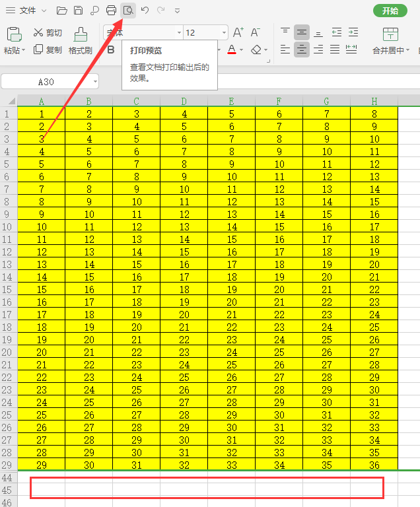
Task: Expand the font name dropdown arrow
Action: point(179,32)
